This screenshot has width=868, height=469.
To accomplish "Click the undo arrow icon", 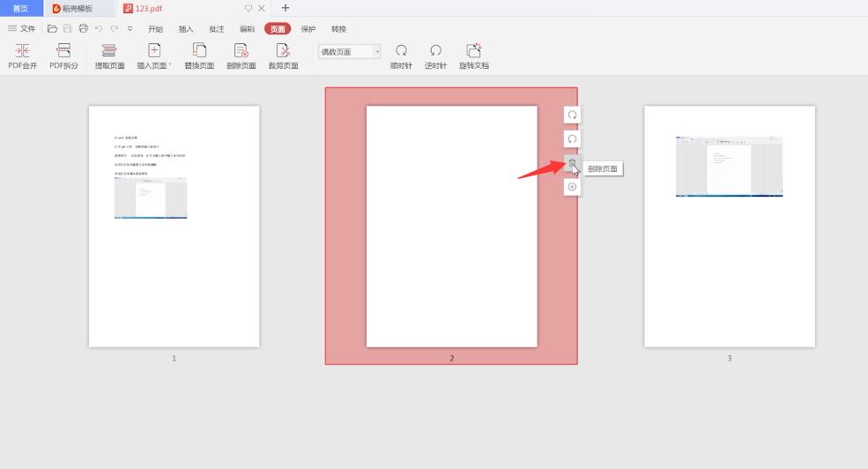I will [99, 28].
